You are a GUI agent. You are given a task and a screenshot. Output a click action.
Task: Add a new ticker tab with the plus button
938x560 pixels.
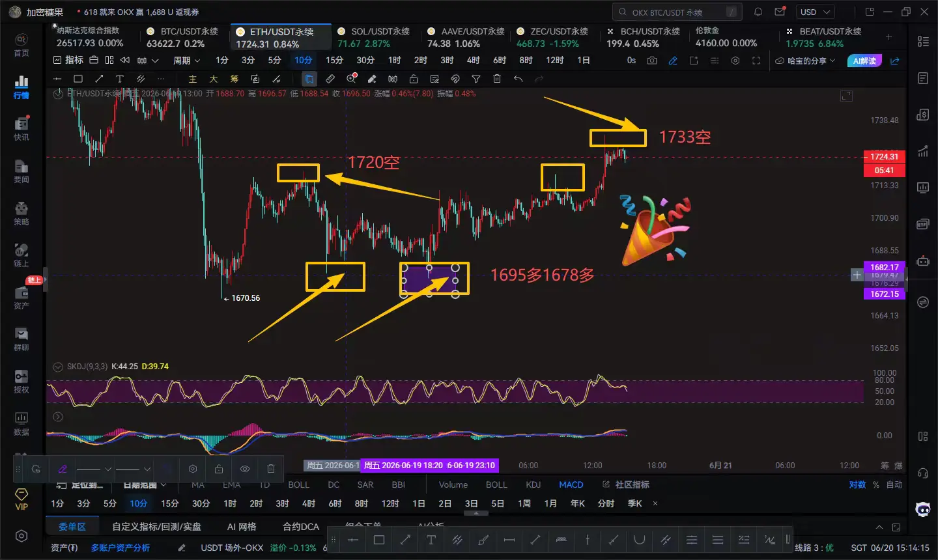[889, 37]
